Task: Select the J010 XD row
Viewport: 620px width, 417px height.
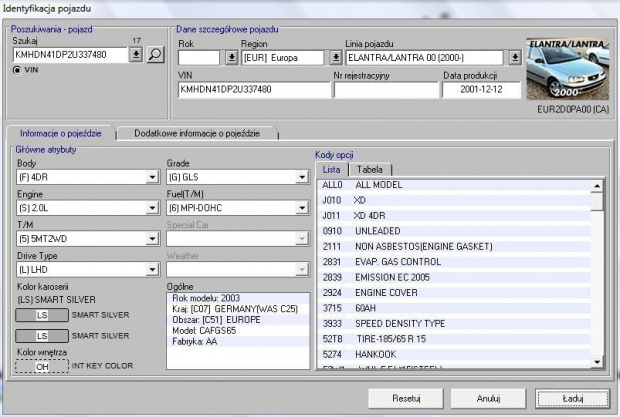Action: click(454, 200)
